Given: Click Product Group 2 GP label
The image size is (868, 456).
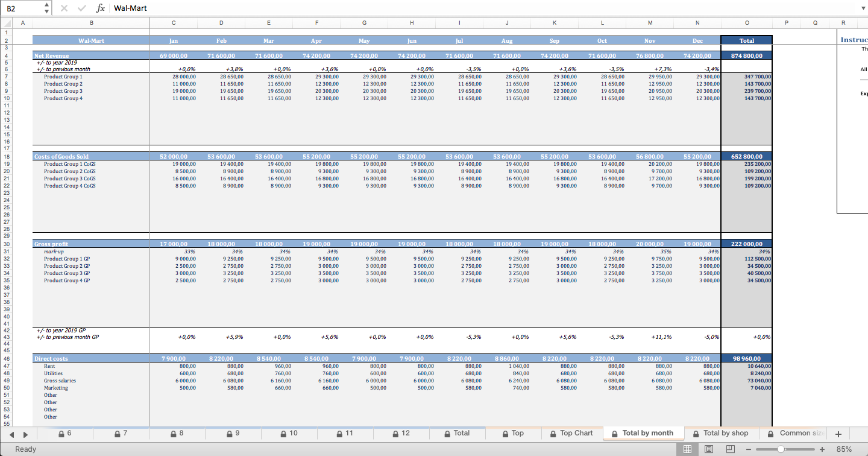Looking at the screenshot, I should [67, 266].
